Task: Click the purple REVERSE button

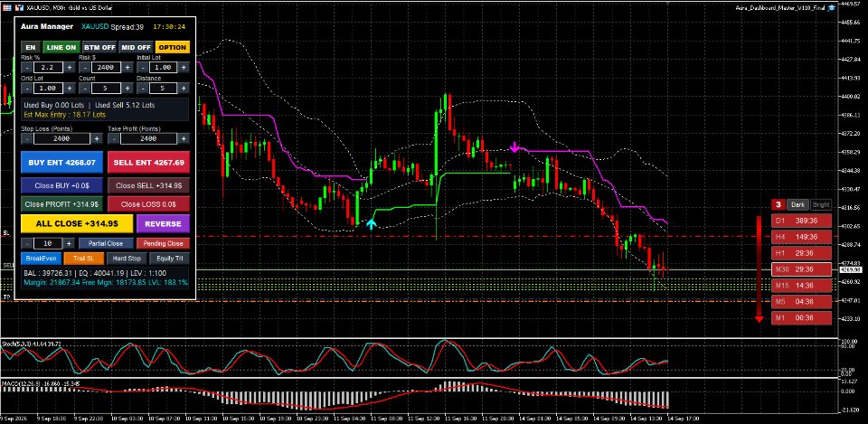Action: (164, 223)
